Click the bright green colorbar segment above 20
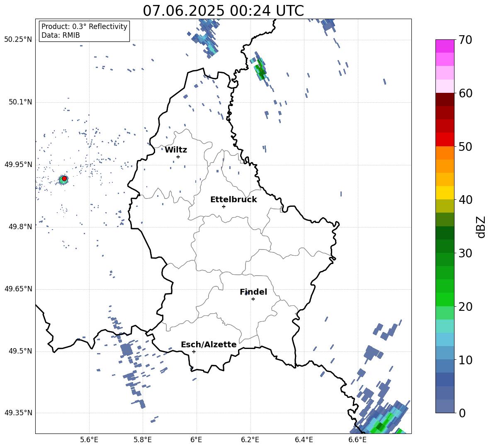 [445, 299]
